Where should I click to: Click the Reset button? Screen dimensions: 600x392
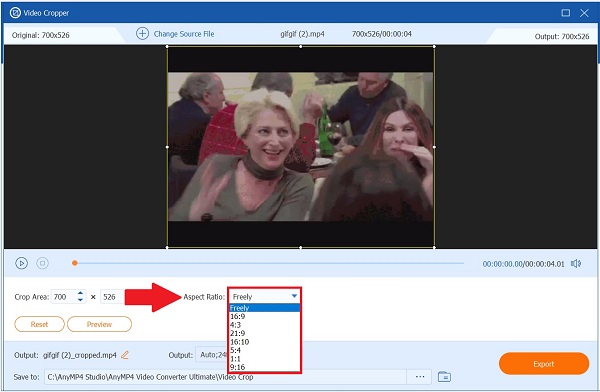[x=39, y=324]
